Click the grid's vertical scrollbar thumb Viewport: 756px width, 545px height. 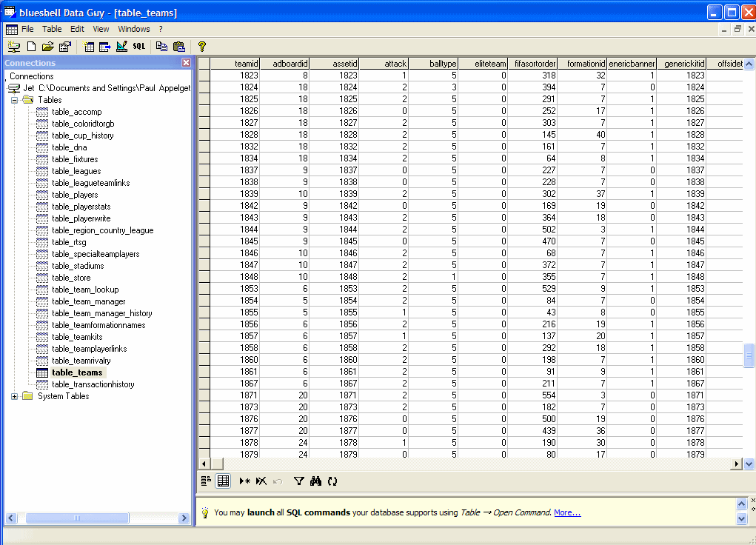tap(749, 355)
